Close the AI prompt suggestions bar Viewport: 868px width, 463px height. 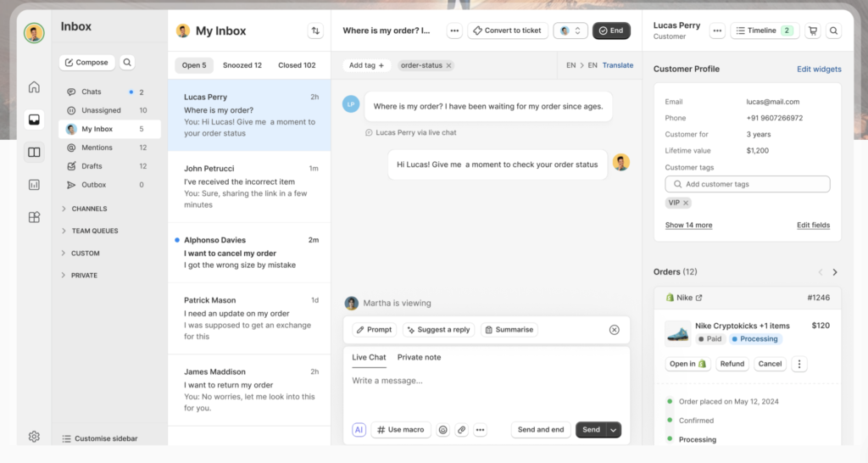(615, 330)
